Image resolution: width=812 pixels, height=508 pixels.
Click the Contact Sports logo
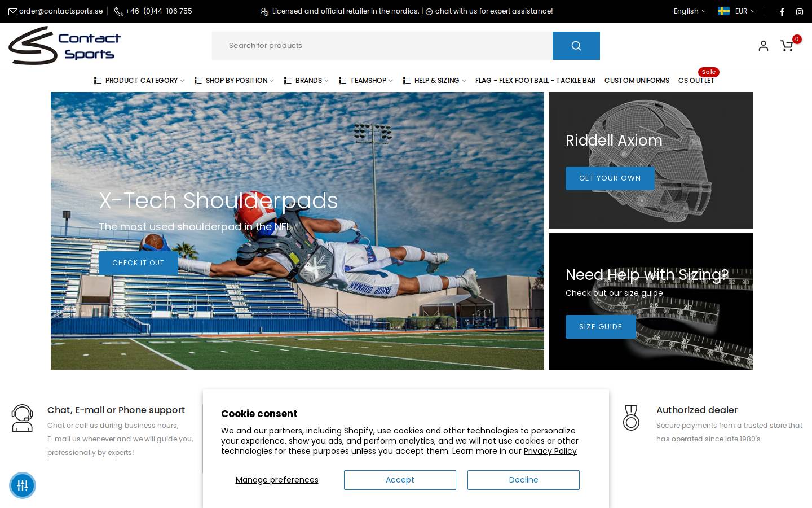[x=64, y=45]
